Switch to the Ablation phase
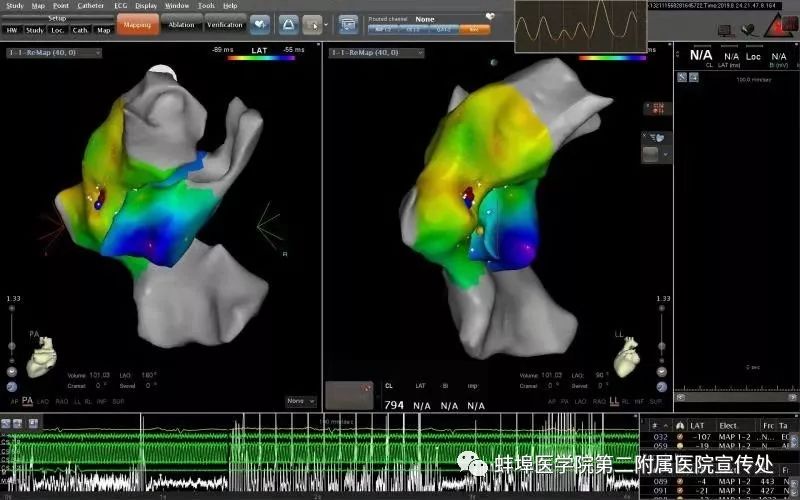The image size is (800, 500). click(182, 24)
